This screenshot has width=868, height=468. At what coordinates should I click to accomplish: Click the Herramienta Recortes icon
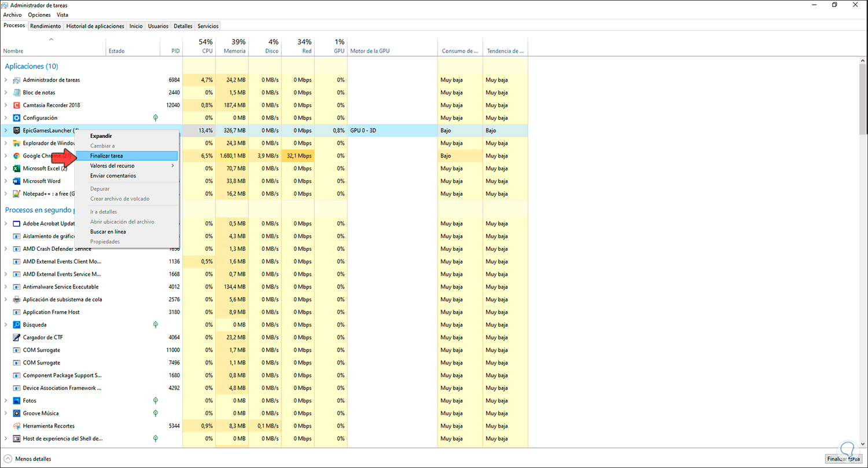pyautogui.click(x=16, y=426)
